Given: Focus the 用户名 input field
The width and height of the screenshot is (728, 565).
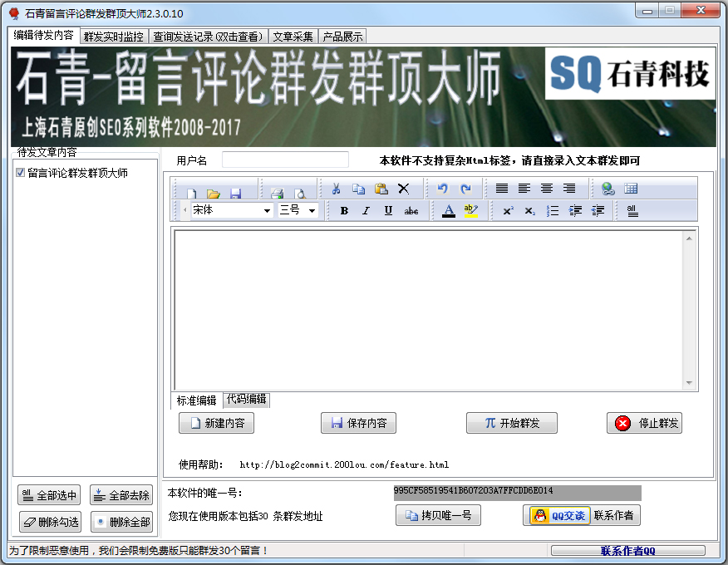Looking at the screenshot, I should pyautogui.click(x=285, y=160).
